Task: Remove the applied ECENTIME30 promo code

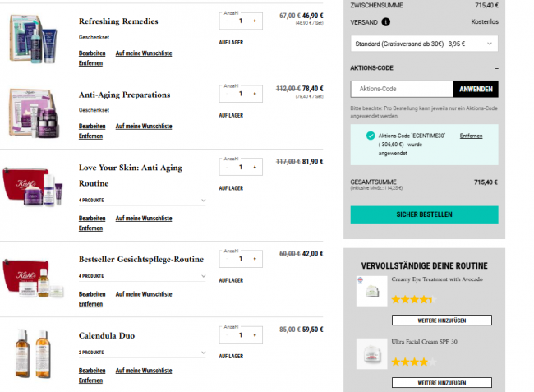Action: point(471,136)
